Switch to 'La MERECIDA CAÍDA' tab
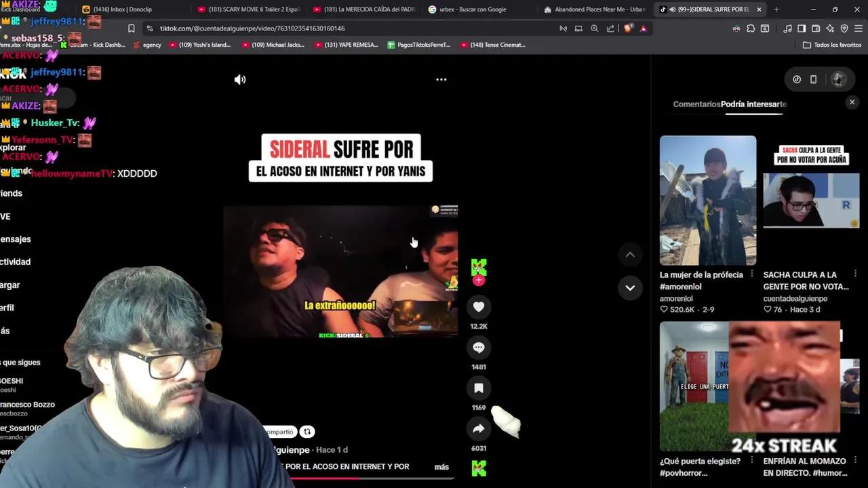This screenshot has width=868, height=488. pyautogui.click(x=364, y=9)
